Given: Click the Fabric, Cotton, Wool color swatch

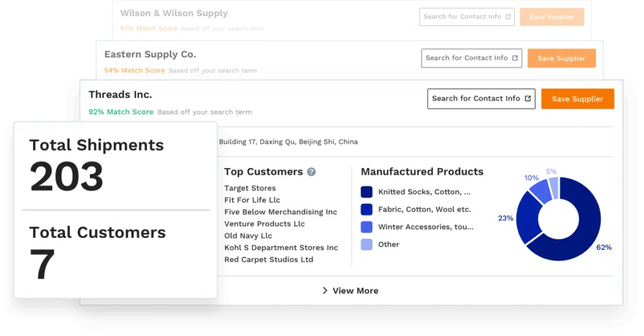Looking at the screenshot, I should click(x=367, y=210).
